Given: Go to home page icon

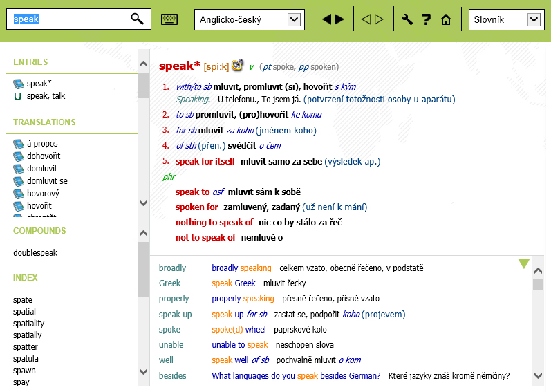Looking at the screenshot, I should (x=446, y=19).
